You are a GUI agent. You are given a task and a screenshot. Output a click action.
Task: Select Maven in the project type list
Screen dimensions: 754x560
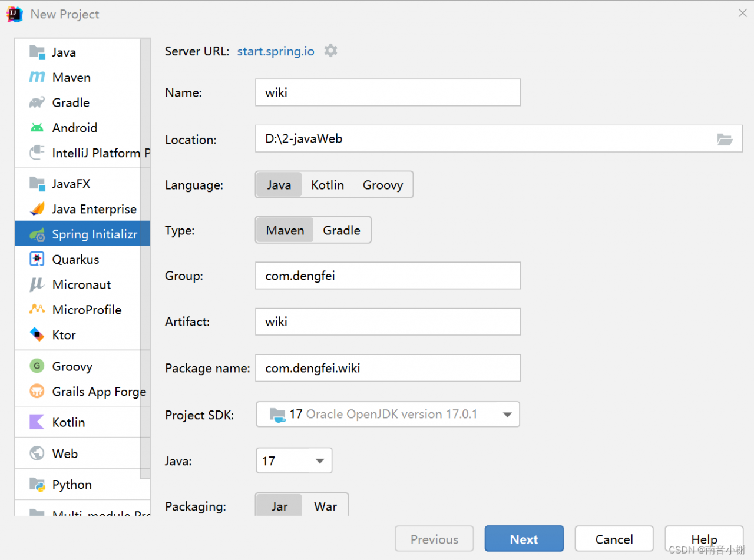coord(78,77)
